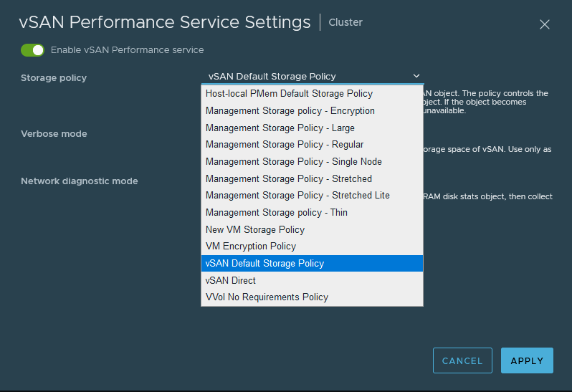The height and width of the screenshot is (392, 572).
Task: Click the dialog title vSAN Performance Service Settings
Action: point(165,22)
